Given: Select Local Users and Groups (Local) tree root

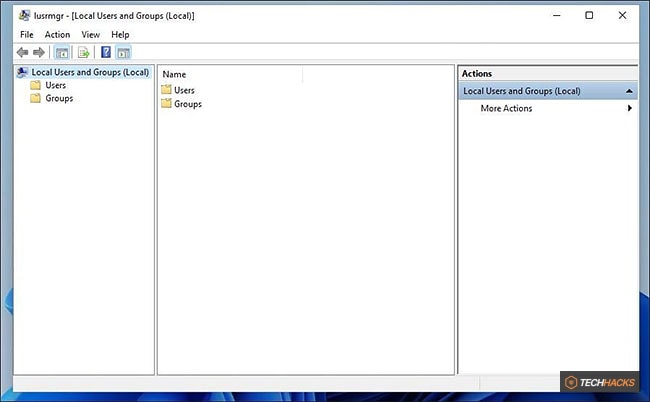Looking at the screenshot, I should [90, 73].
